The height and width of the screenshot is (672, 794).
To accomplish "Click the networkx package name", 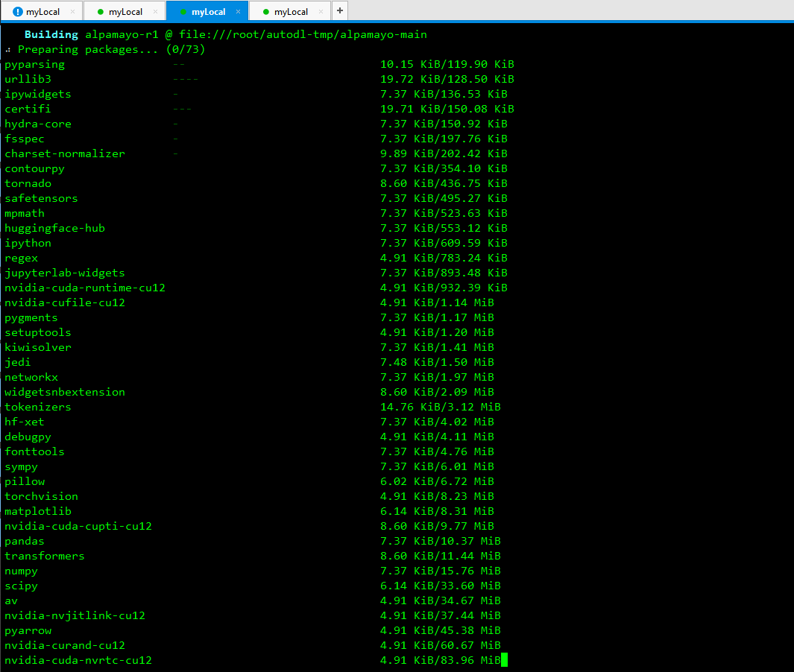I will [x=31, y=377].
